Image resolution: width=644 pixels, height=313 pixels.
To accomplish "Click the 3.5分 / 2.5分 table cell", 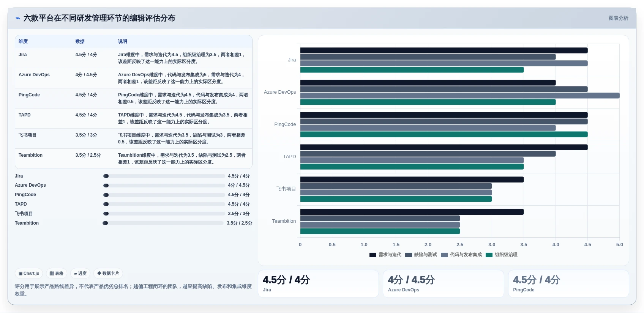I will [x=88, y=155].
